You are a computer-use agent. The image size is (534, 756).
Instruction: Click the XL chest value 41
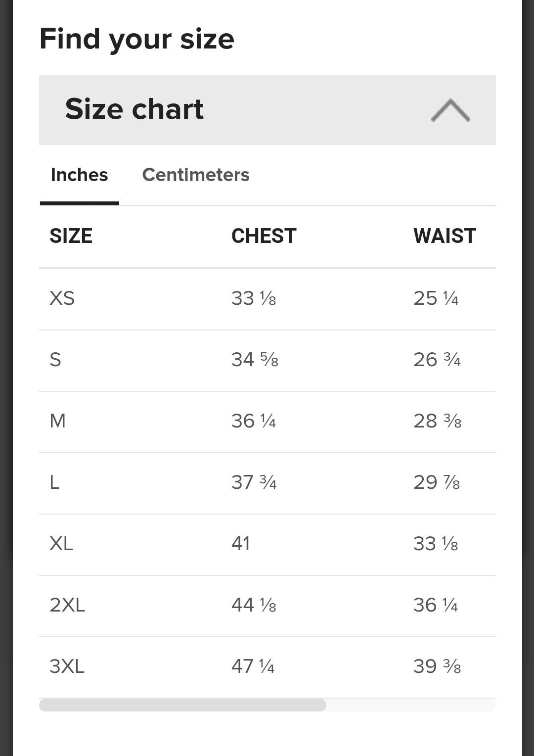[241, 544]
